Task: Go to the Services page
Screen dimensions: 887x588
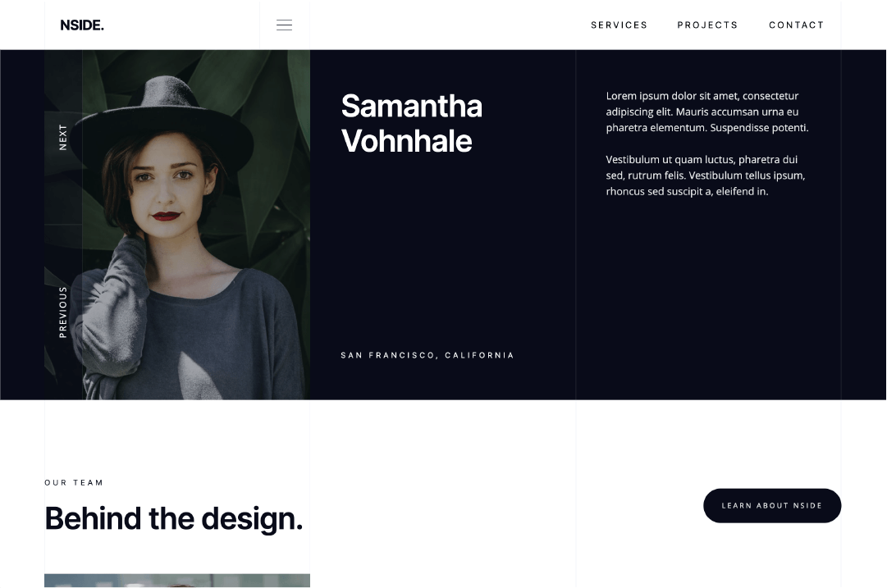Action: [619, 25]
